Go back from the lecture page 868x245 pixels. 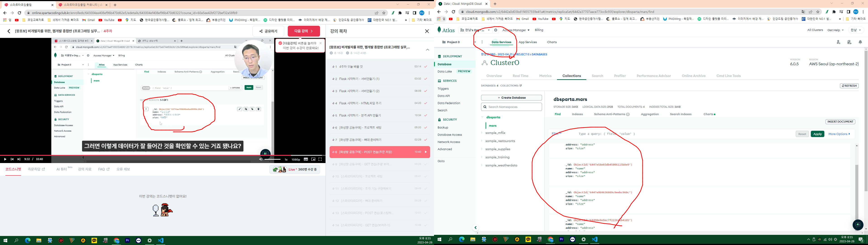9,31
